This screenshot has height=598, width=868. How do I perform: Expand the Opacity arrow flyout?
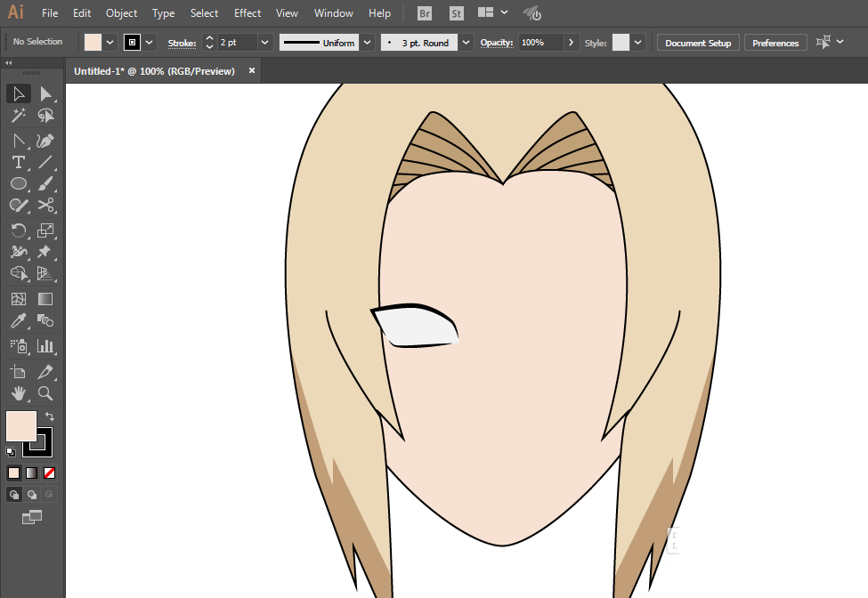(x=572, y=43)
